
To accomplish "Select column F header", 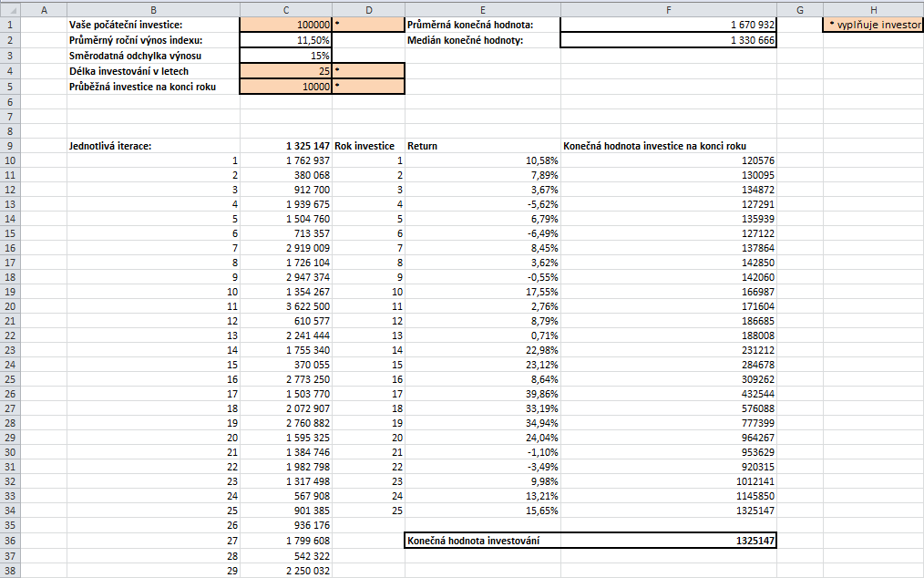I will tap(668, 9).
